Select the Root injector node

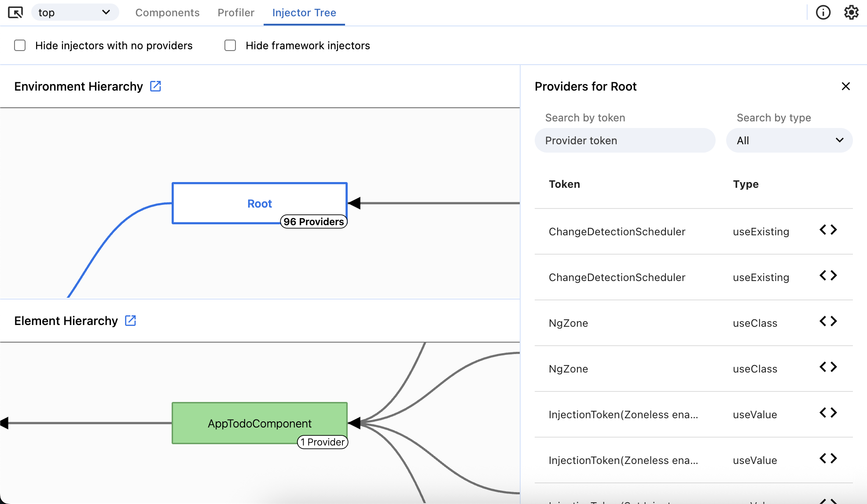tap(259, 203)
